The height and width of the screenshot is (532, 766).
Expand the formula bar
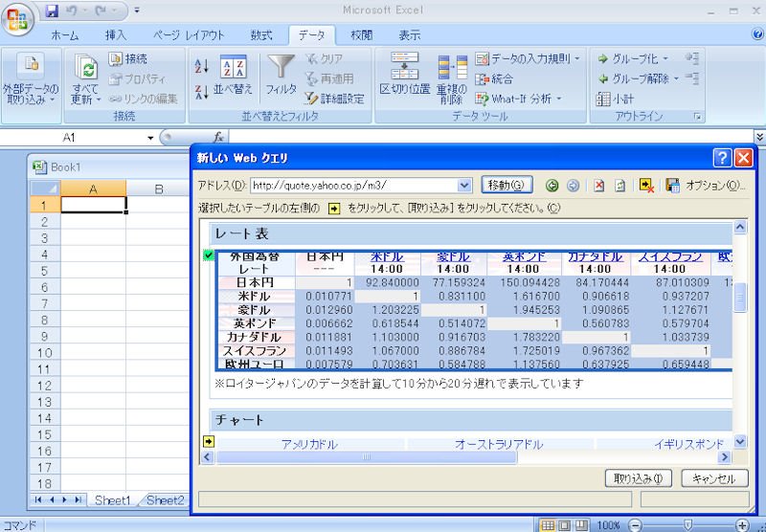click(759, 138)
